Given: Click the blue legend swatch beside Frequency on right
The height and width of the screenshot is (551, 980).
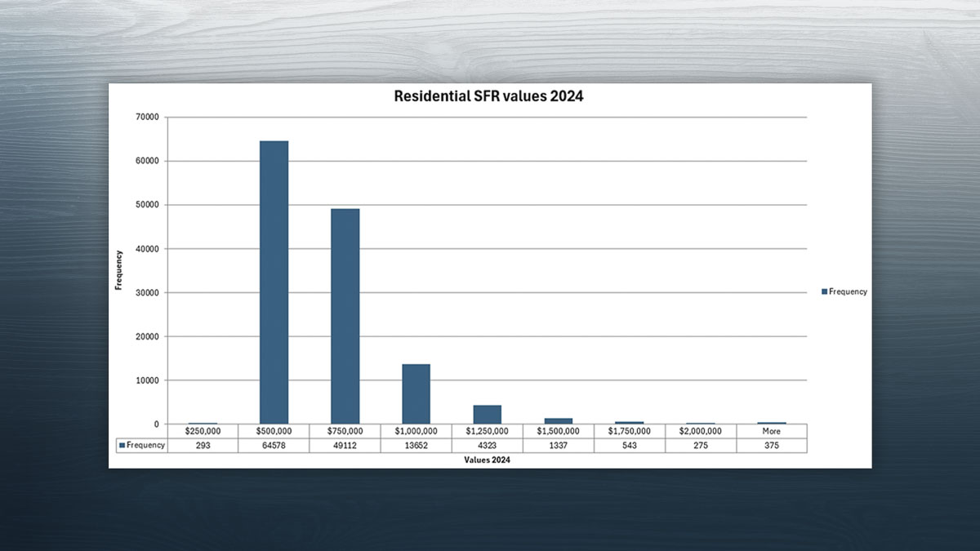Looking at the screenshot, I should pyautogui.click(x=825, y=291).
